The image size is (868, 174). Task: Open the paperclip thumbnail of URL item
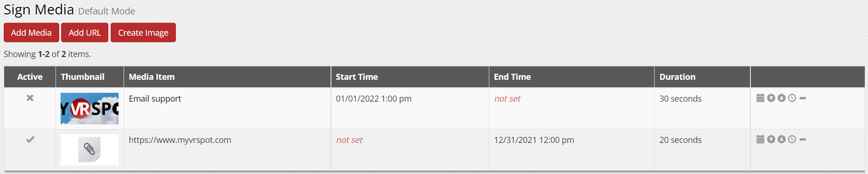pos(89,150)
